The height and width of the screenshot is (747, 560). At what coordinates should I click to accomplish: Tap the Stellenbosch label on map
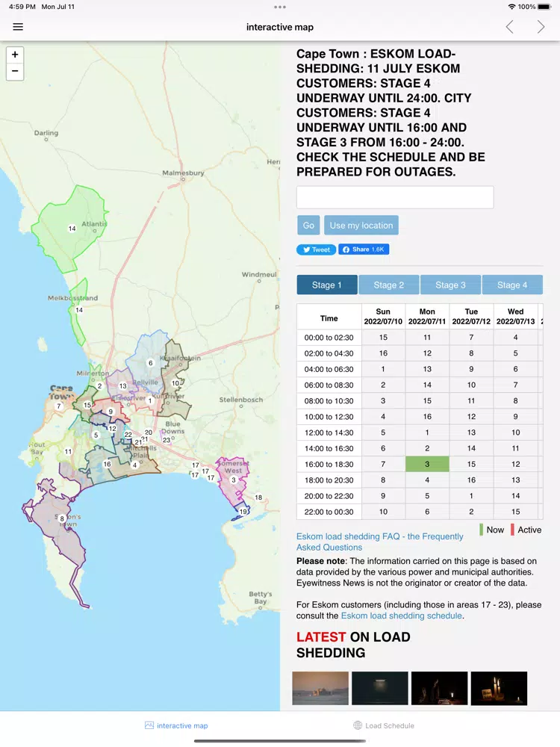pyautogui.click(x=241, y=400)
